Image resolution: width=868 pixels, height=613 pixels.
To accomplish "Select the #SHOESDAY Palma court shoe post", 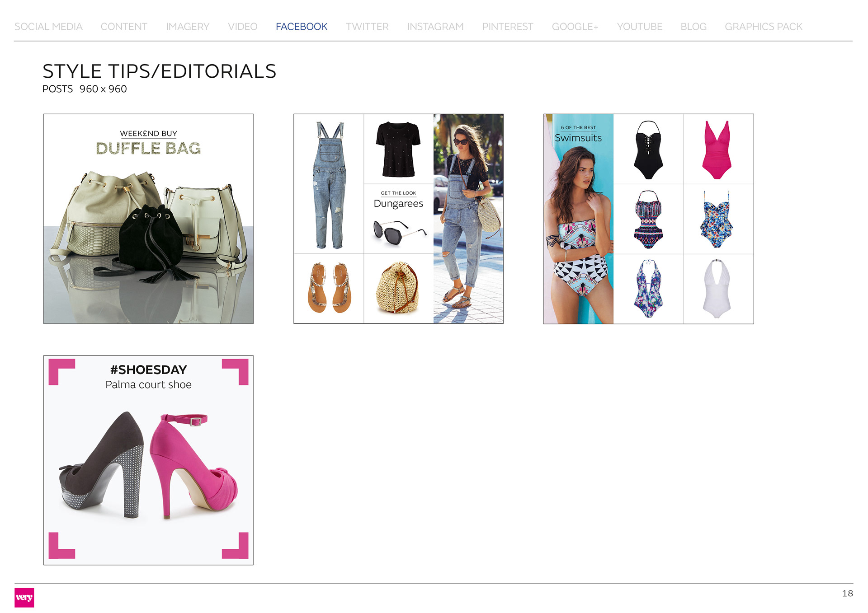I will click(x=148, y=460).
